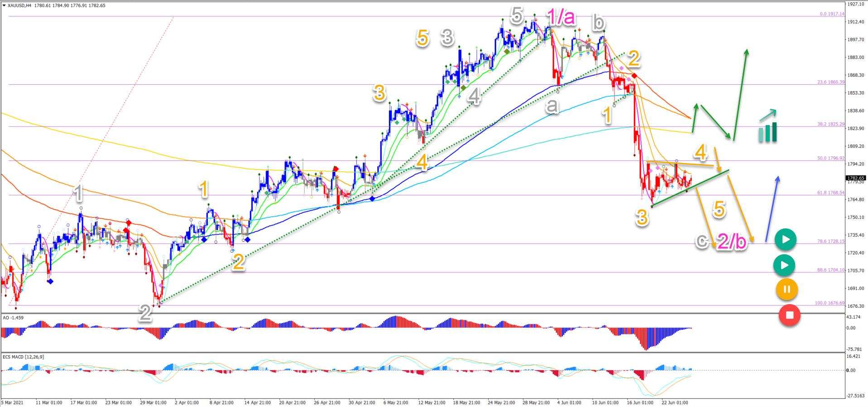Click the time axis label 4 Jun 01:00
Screen dimensions: 868x407
pyautogui.click(x=569, y=402)
